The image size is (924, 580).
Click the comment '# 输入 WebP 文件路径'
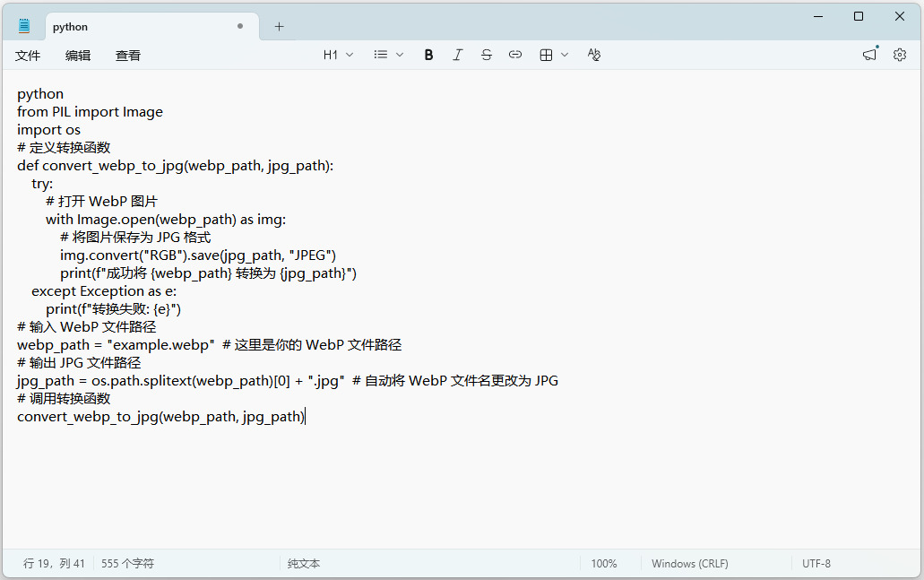tap(87, 326)
